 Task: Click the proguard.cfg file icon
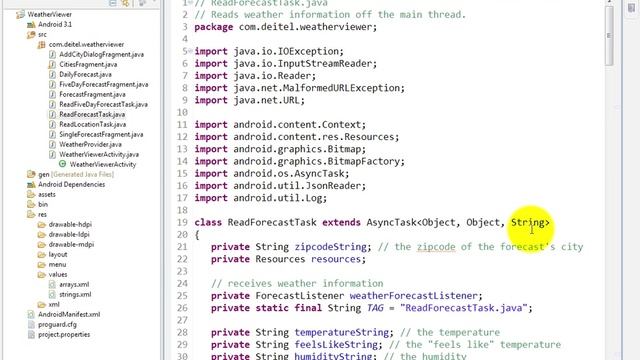tap(31, 324)
